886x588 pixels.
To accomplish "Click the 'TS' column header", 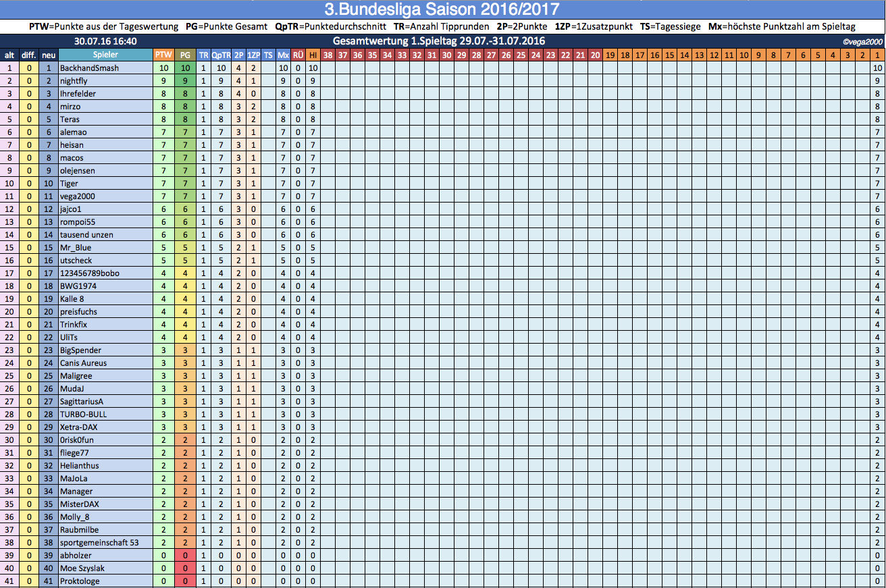I will click(x=268, y=55).
